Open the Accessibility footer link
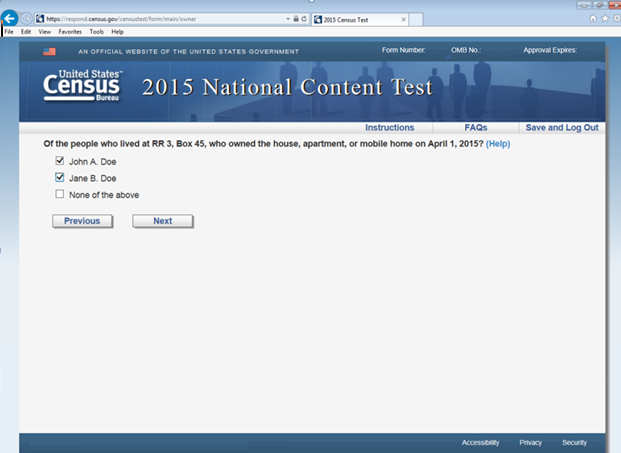The image size is (621, 453). coord(480,442)
